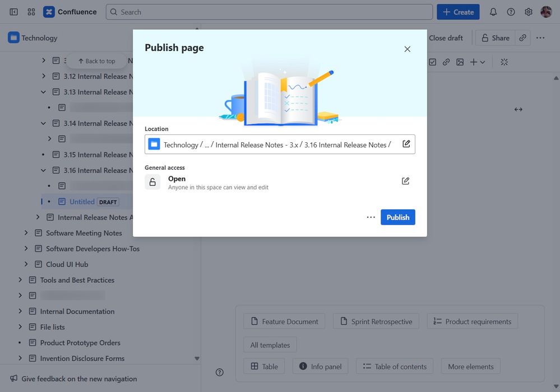
Task: Click the Location path field
Action: (280, 144)
